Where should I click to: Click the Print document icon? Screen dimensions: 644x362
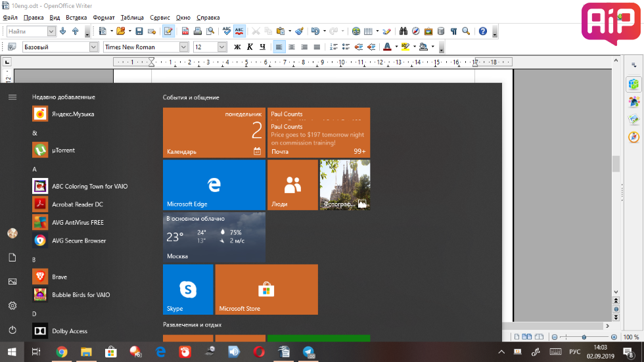[198, 31]
